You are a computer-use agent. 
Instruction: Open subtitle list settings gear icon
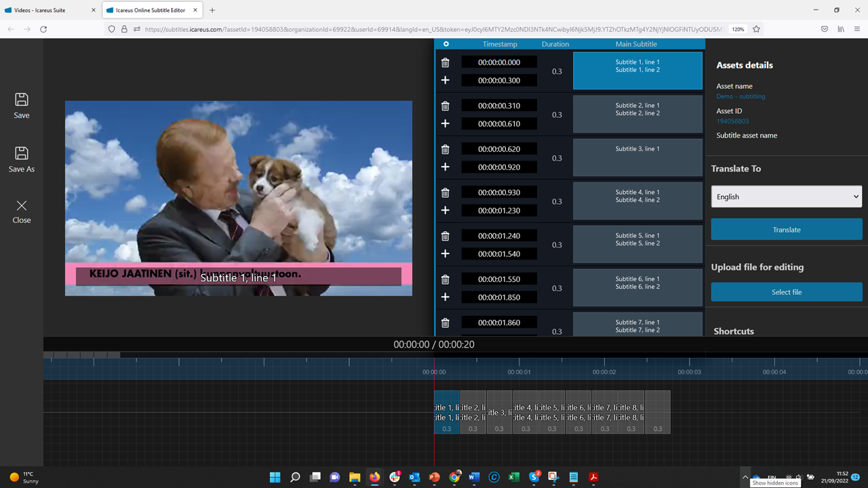point(446,44)
